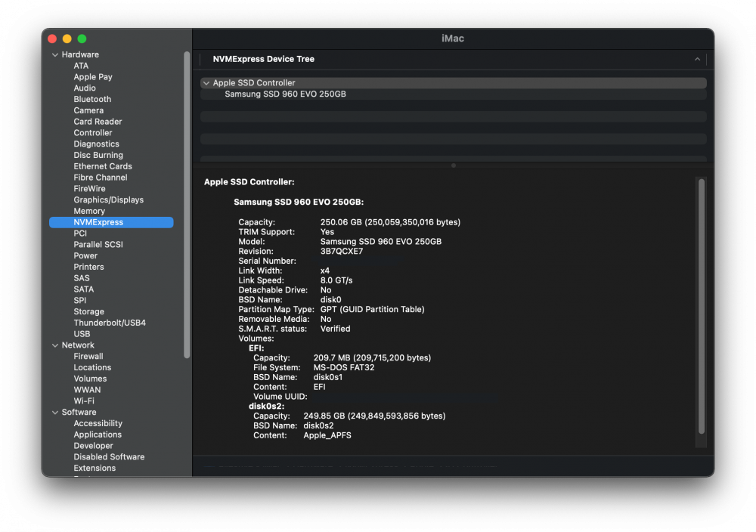Select Audio in the sidebar
The height and width of the screenshot is (532, 756).
point(85,88)
